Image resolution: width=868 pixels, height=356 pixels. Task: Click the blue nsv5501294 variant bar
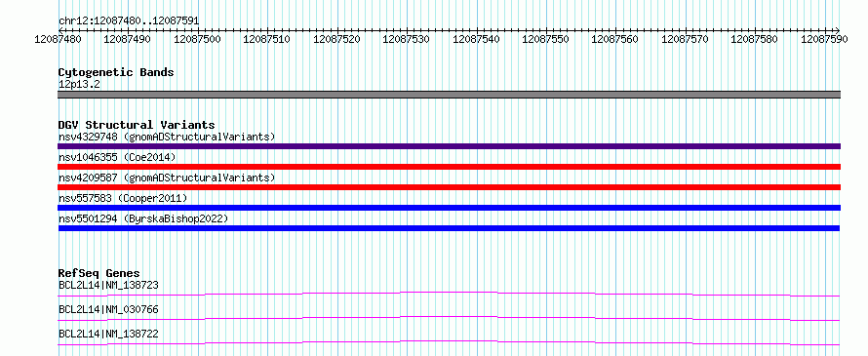pyautogui.click(x=449, y=228)
